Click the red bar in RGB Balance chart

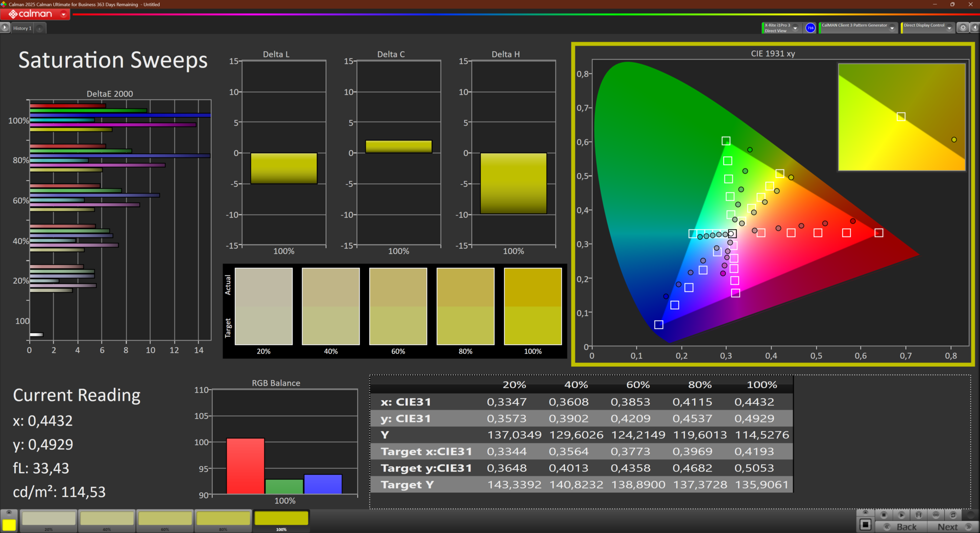click(x=246, y=466)
